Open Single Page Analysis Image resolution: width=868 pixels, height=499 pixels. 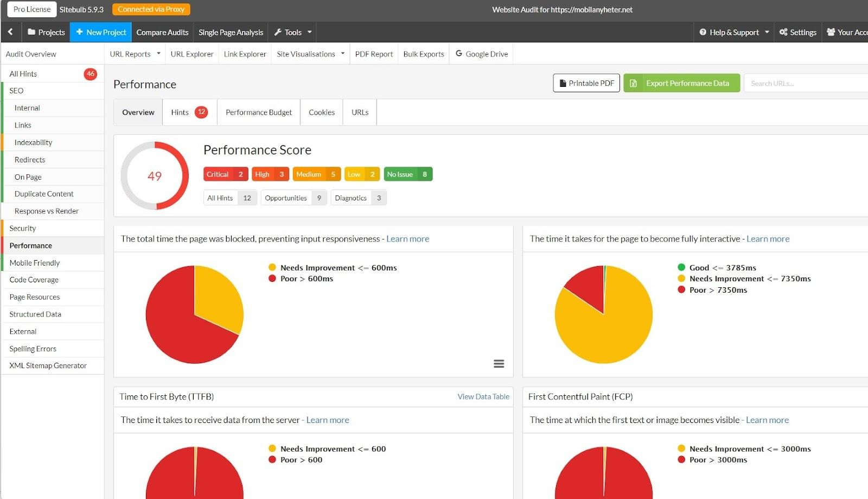(x=231, y=32)
